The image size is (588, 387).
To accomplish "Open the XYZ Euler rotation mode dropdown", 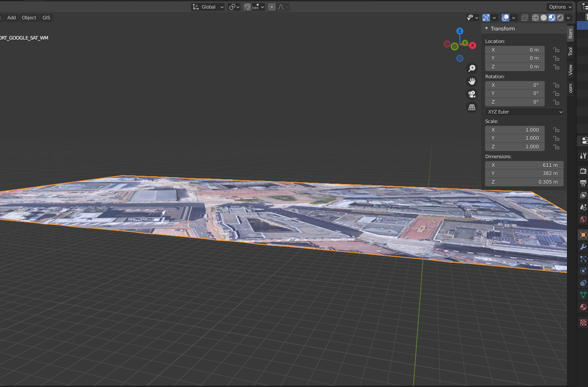I will pyautogui.click(x=524, y=111).
